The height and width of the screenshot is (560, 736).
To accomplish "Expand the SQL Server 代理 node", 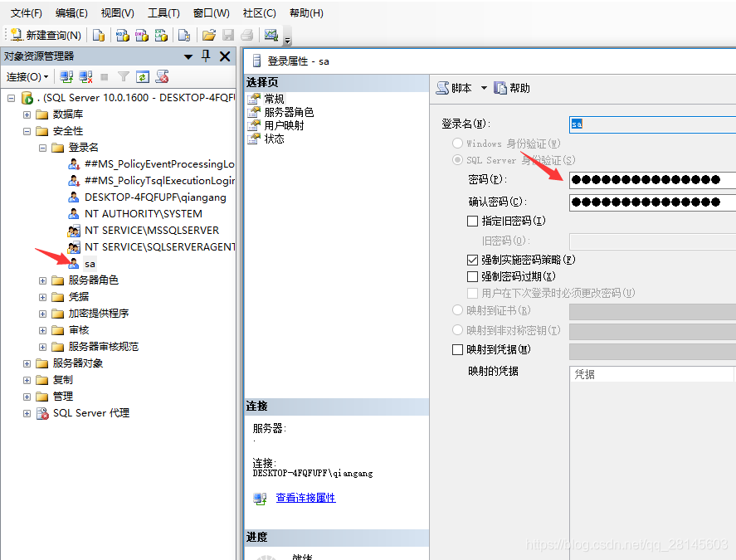I will point(27,413).
